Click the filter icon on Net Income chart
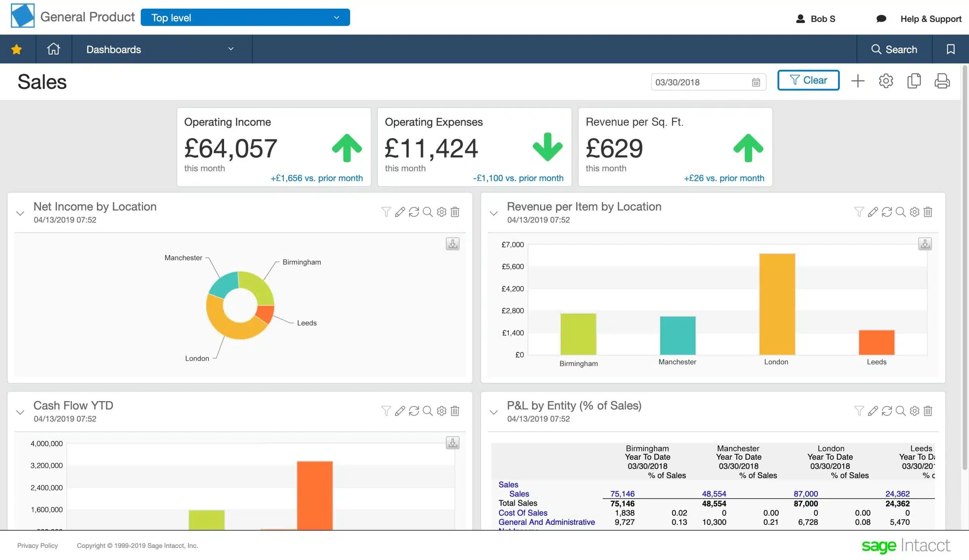 385,212
